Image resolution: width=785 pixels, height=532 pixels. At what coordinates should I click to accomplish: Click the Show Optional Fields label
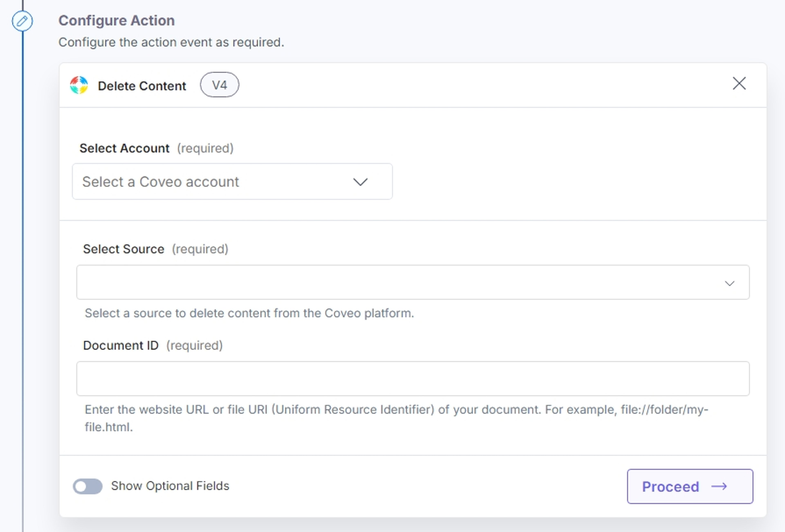[170, 486]
